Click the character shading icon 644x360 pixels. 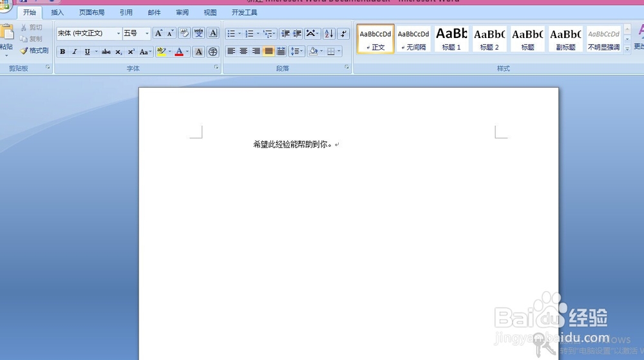click(x=199, y=52)
